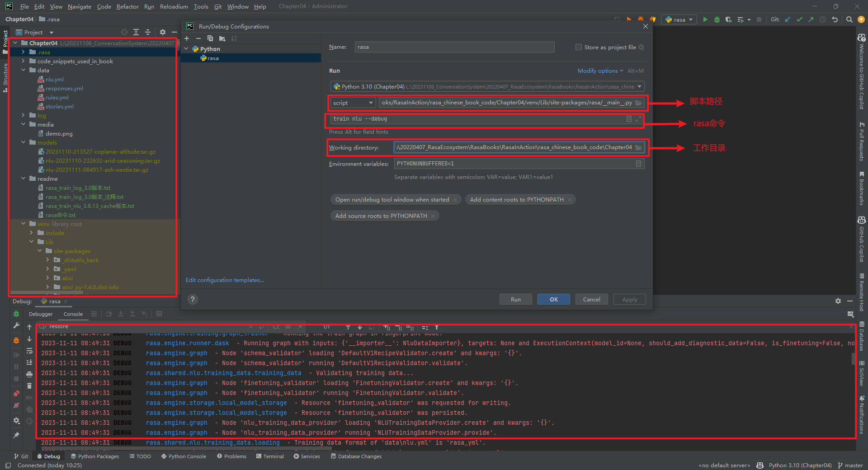
Task: Expand code_snippets_used_in_book folder
Action: coord(24,61)
